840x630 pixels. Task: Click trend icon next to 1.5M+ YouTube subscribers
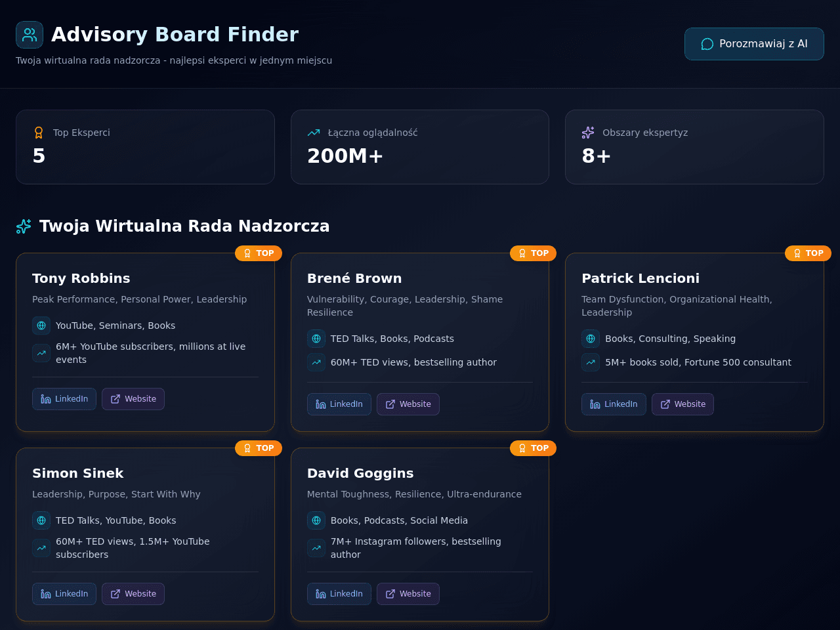click(41, 548)
